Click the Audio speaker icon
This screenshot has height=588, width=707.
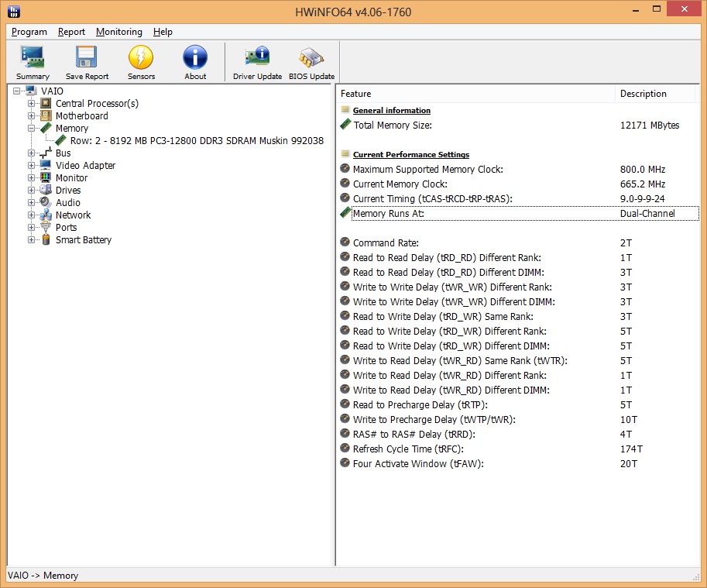[46, 202]
